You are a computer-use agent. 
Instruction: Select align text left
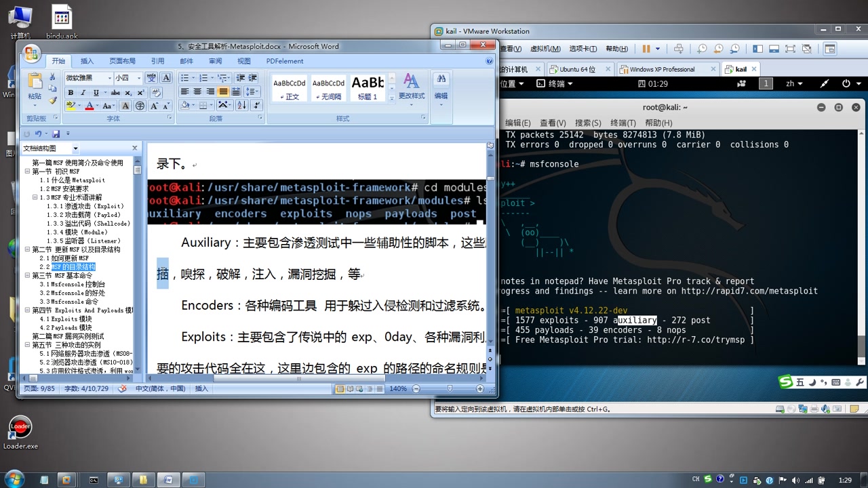184,91
